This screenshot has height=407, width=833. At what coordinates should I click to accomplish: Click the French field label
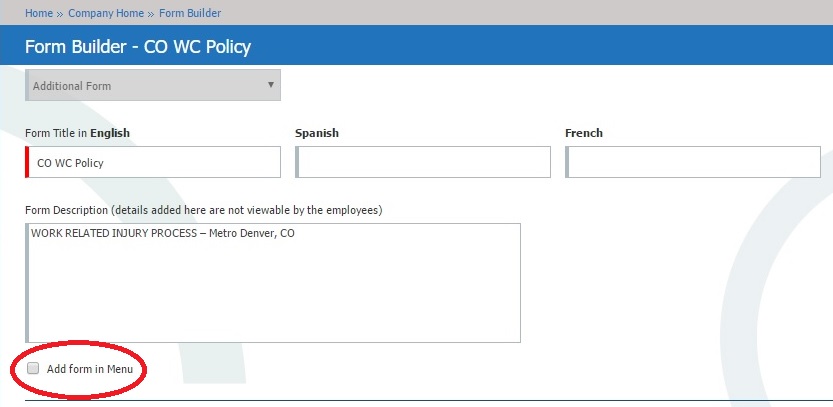click(584, 133)
